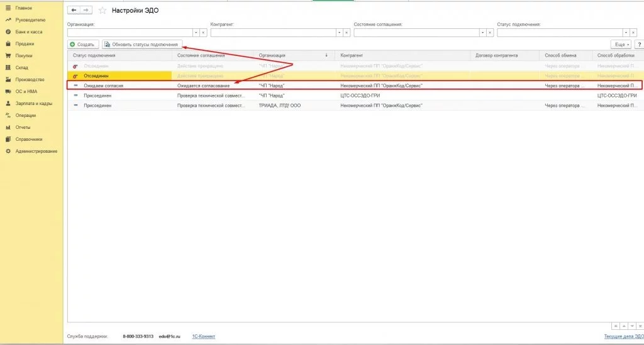Image resolution: width=644 pixels, height=345 pixels.
Task: Click Обновить статусы подключения button
Action: point(142,45)
